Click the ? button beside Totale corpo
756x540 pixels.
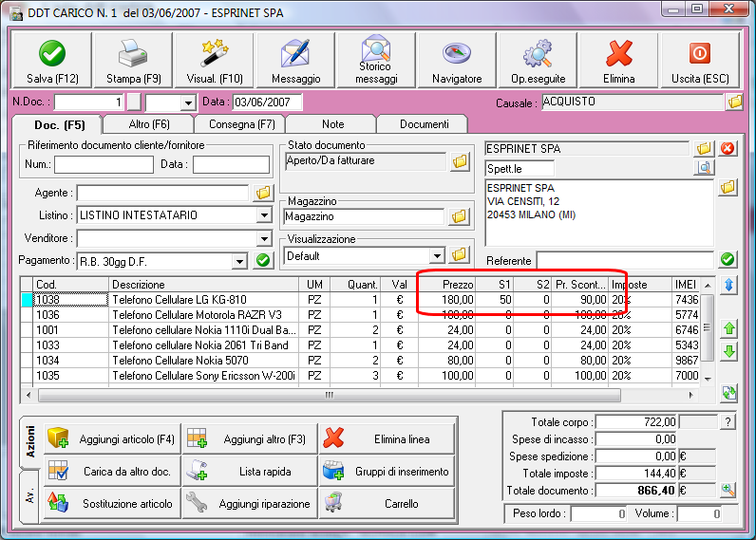[728, 422]
